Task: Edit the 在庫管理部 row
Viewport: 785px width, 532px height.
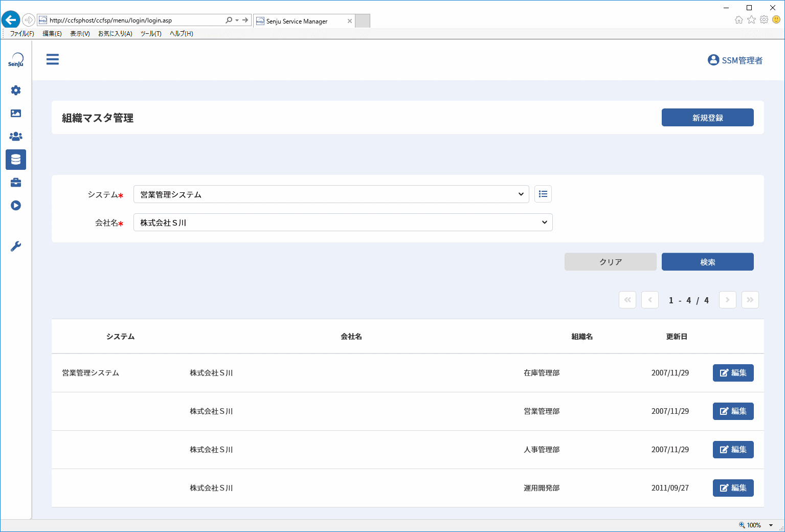Action: (733, 373)
